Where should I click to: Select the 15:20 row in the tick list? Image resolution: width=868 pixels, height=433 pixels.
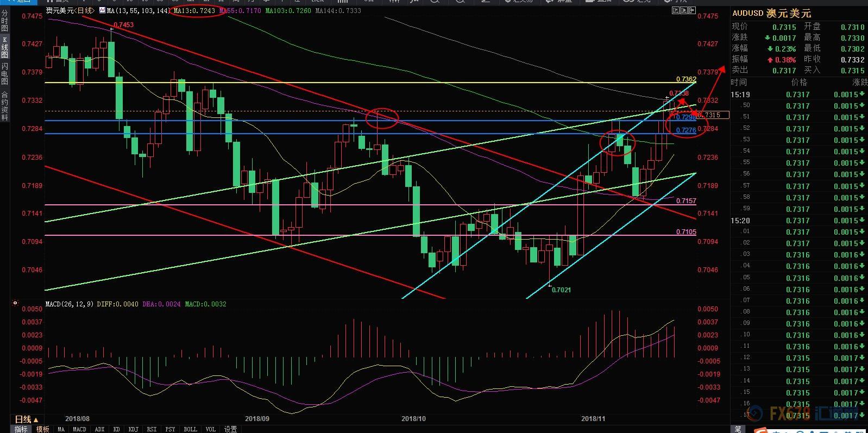coord(799,221)
